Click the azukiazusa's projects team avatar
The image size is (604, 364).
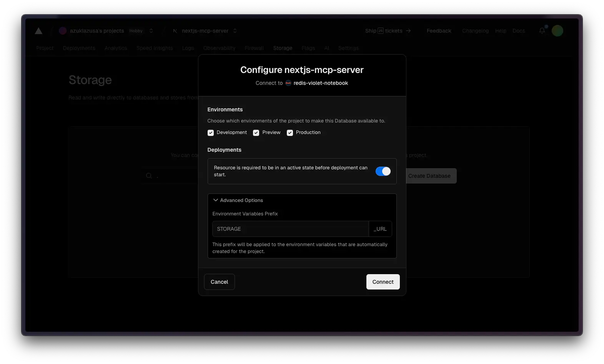(63, 31)
